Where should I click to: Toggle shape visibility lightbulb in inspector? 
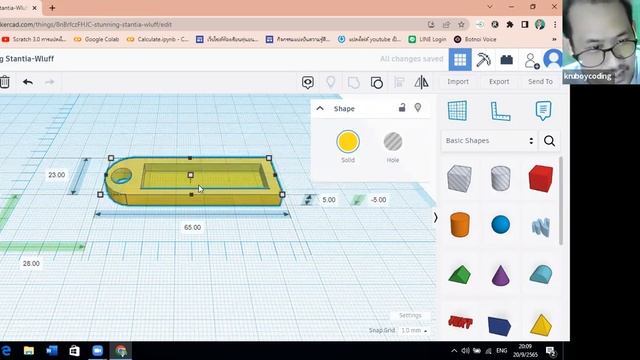click(x=418, y=107)
